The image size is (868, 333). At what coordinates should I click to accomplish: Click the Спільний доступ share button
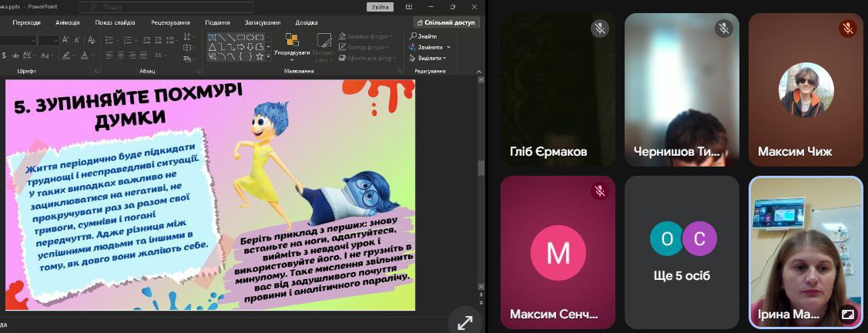(x=446, y=22)
